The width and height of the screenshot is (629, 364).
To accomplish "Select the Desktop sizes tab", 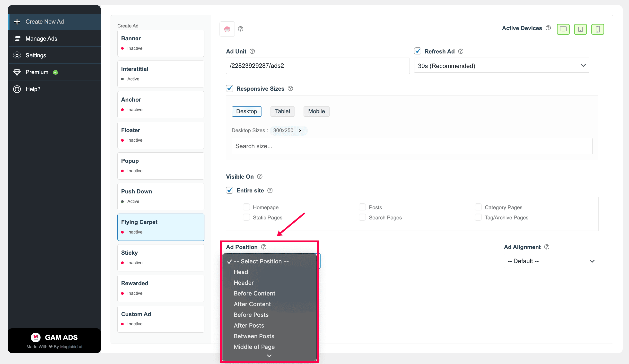I will [x=246, y=112].
